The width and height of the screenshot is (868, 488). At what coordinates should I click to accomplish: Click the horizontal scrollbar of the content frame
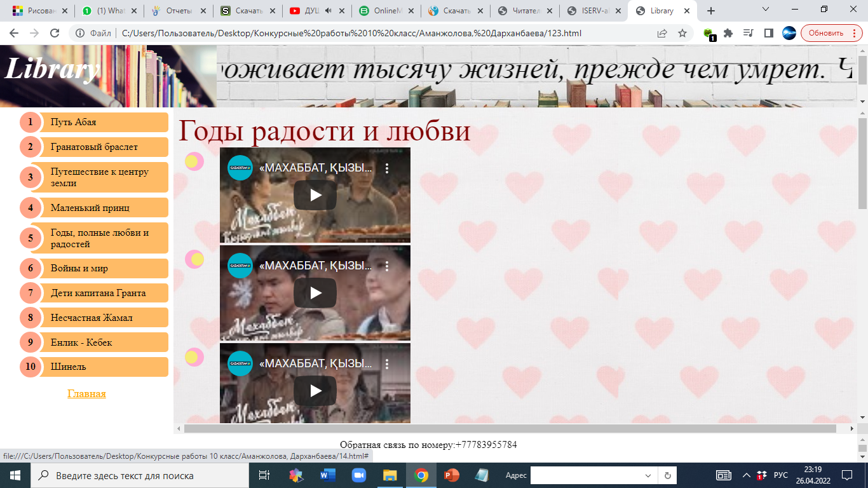[x=510, y=429]
